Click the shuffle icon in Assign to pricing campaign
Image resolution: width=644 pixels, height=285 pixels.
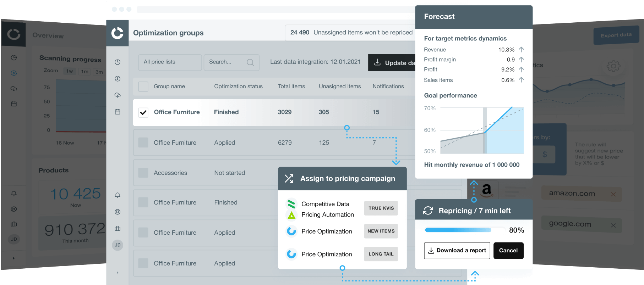[x=289, y=179]
